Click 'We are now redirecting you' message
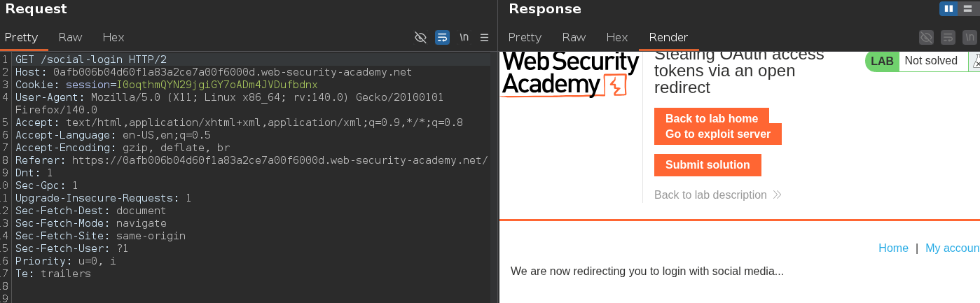The height and width of the screenshot is (303, 980). click(x=647, y=271)
